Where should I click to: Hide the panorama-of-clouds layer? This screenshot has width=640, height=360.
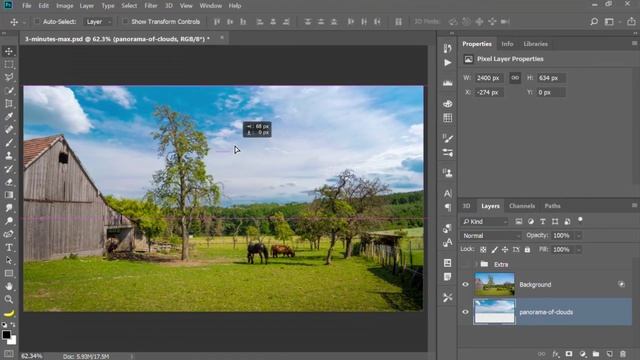point(465,312)
